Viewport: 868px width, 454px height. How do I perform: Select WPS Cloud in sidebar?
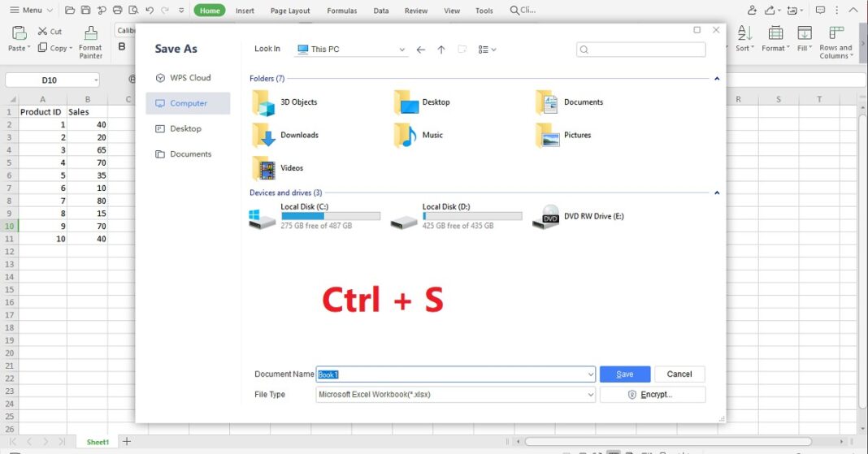[188, 78]
